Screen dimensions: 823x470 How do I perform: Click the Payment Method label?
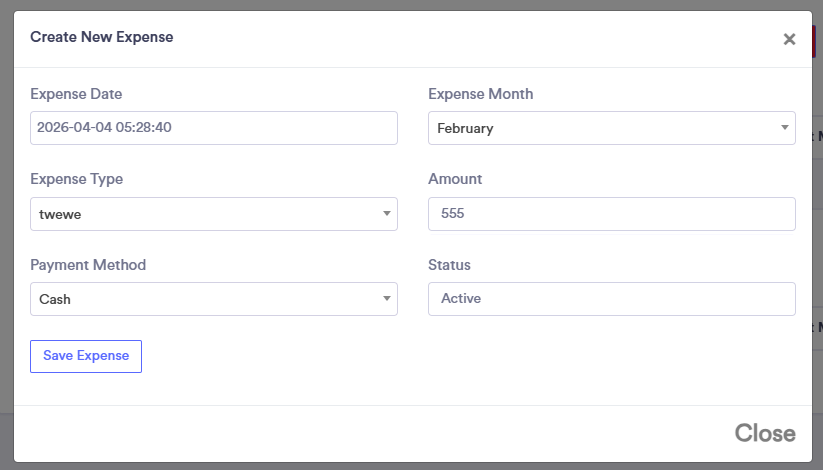pos(88,265)
